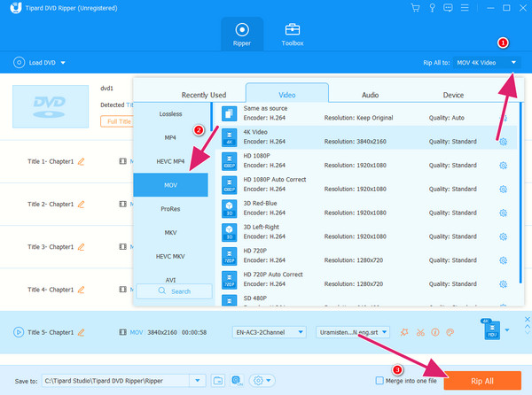The width and height of the screenshot is (532, 395).
Task: Expand the Save to path dropdown
Action: (198, 381)
